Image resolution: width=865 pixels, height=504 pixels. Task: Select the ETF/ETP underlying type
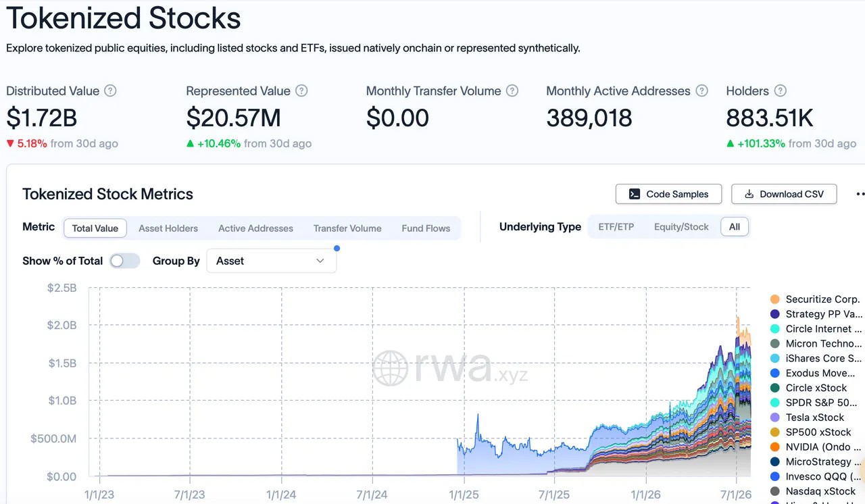pos(616,227)
